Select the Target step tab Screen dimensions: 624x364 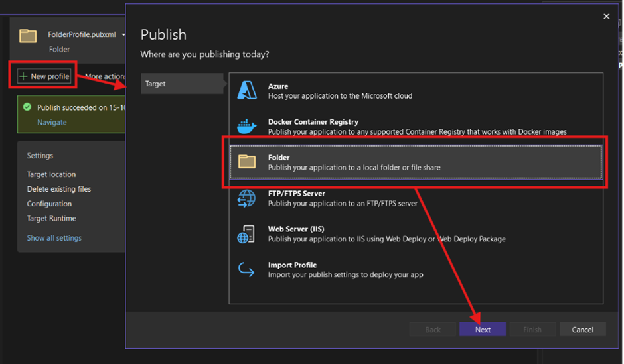[183, 84]
